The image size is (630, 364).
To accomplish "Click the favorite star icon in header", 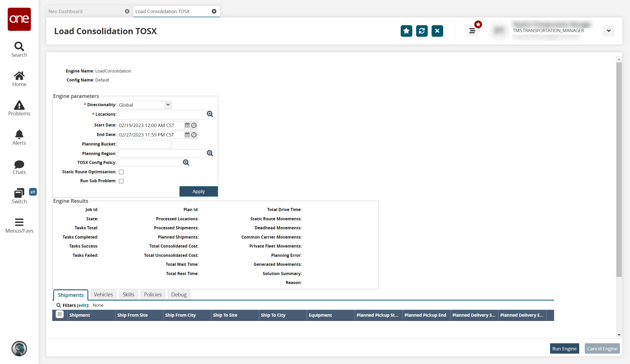I will (406, 31).
